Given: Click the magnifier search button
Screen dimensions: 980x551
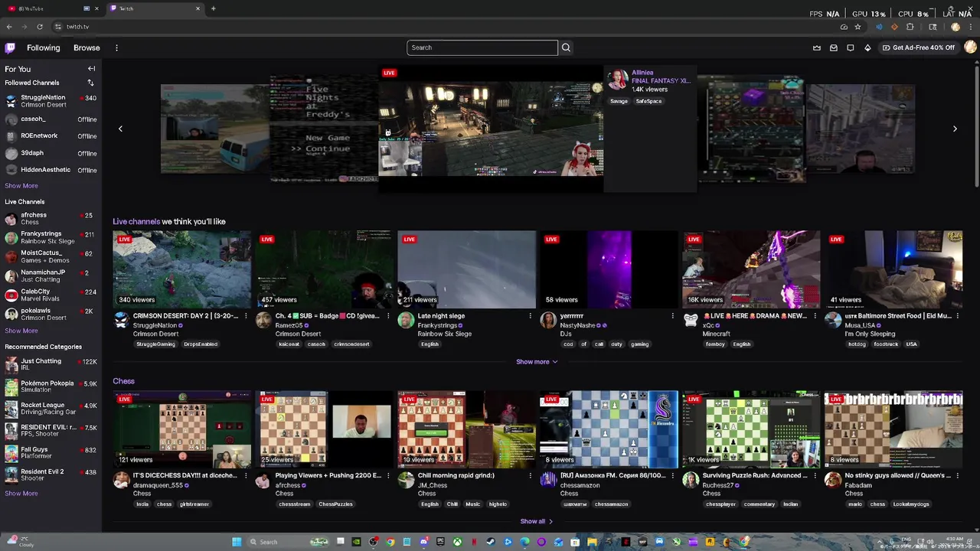Looking at the screenshot, I should point(566,47).
